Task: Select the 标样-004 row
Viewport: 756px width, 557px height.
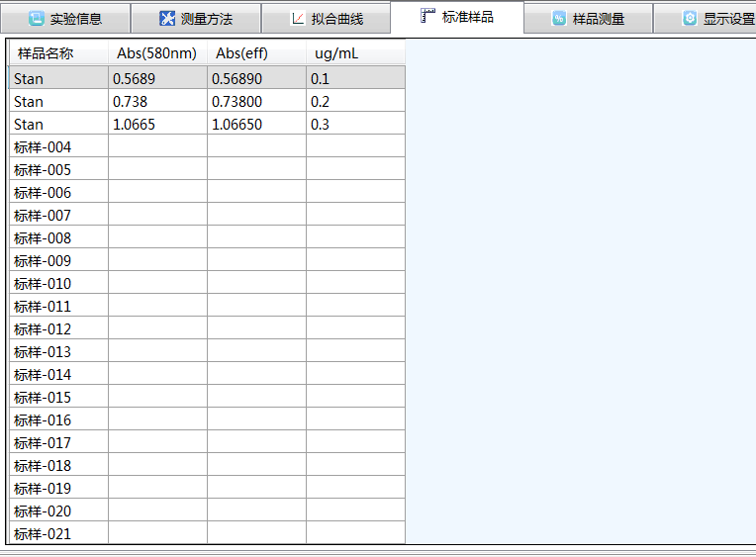Action: 57,146
